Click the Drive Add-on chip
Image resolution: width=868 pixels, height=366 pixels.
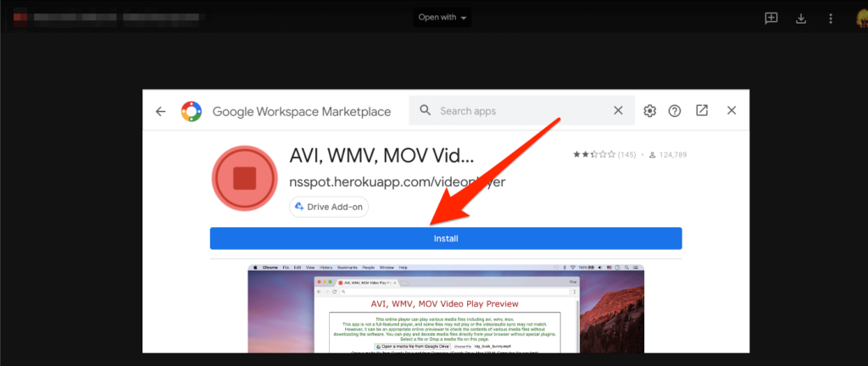(329, 207)
